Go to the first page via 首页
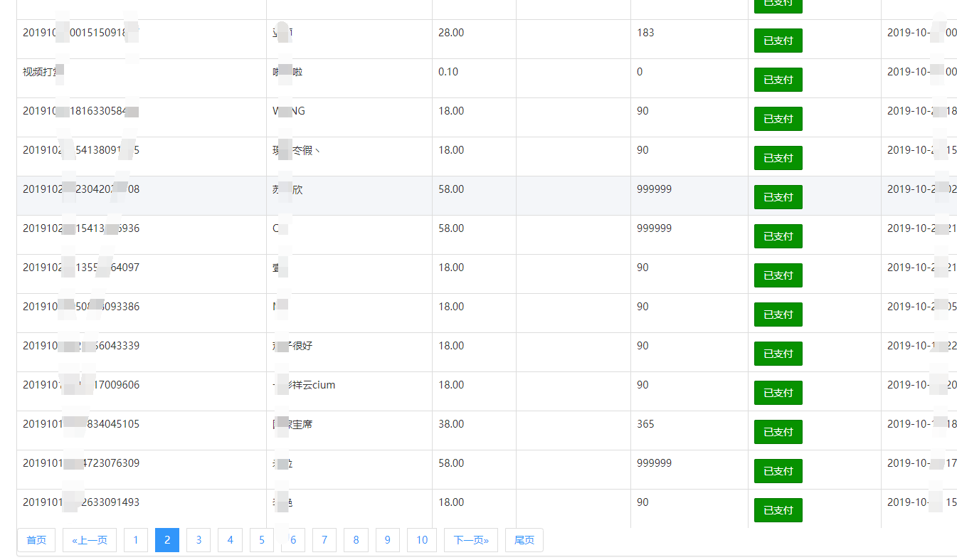The width and height of the screenshot is (957, 560). pyautogui.click(x=36, y=540)
